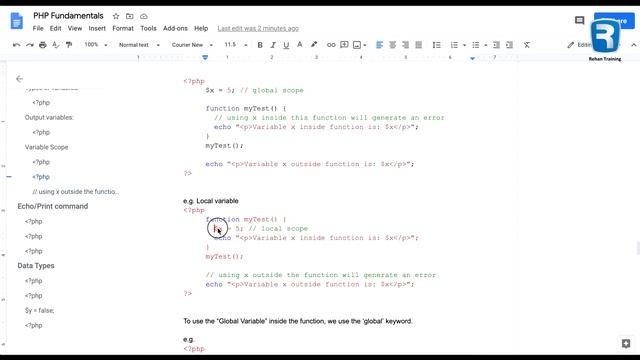Open the 'Last edit was 2 minutes ago' link
The image size is (640, 360).
pos(258,28)
